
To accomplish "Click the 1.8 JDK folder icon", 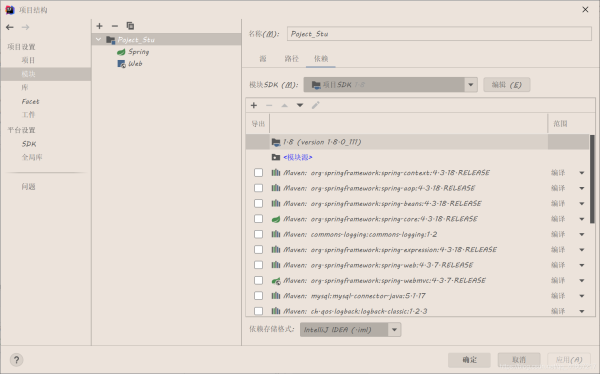I will click(x=276, y=142).
